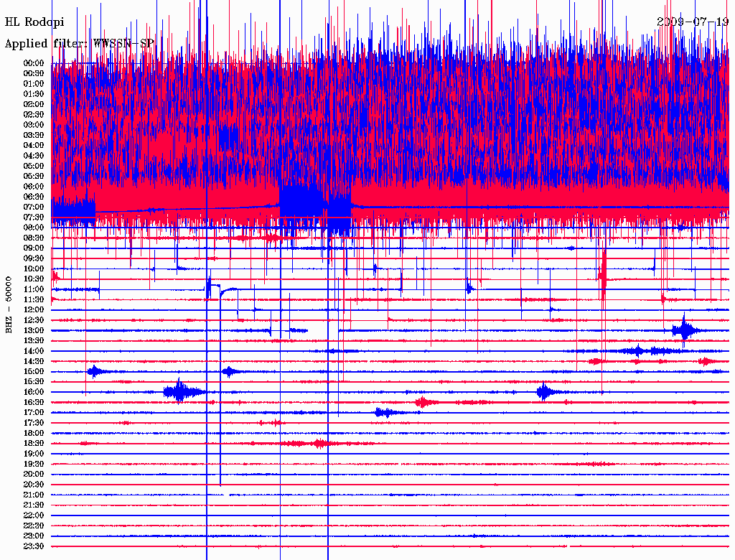Click the red event burst on 18:30 trace
735x560 pixels.
click(316, 444)
